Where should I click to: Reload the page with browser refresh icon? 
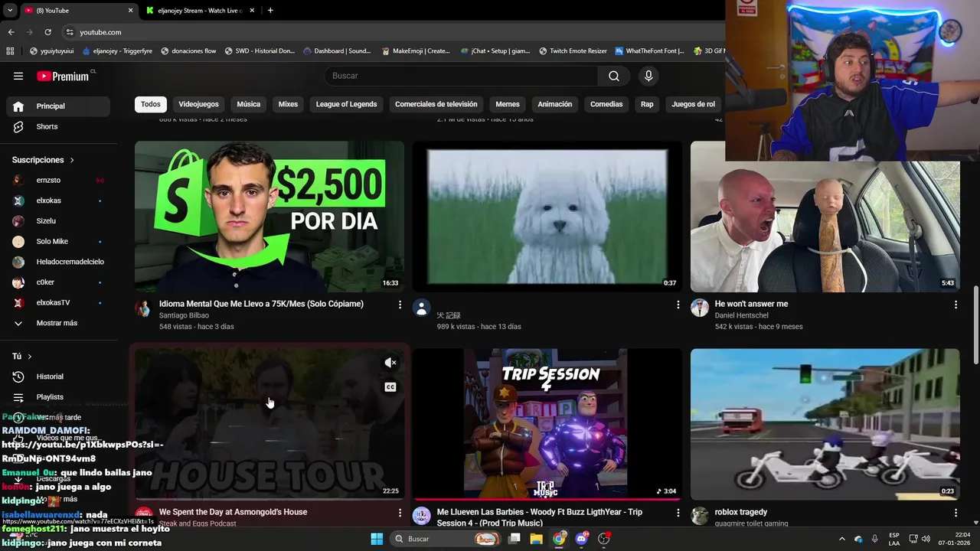[x=47, y=32]
